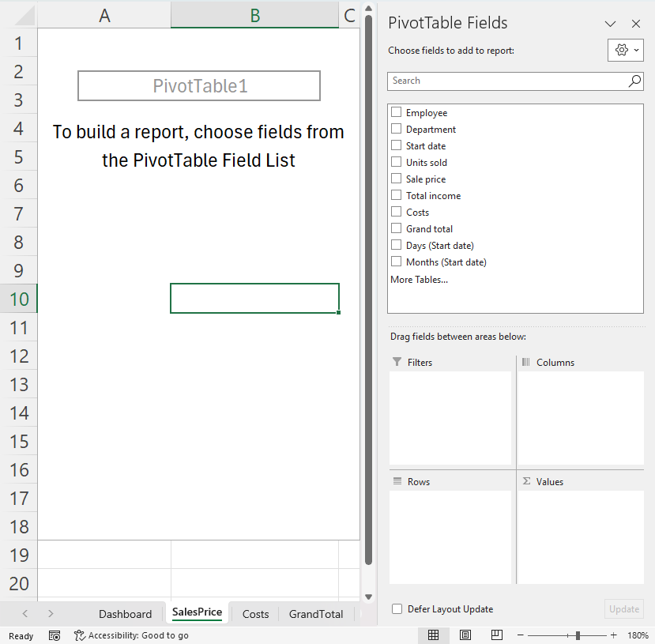655x644 pixels.
Task: Click the More Tables... link
Action: coord(419,279)
